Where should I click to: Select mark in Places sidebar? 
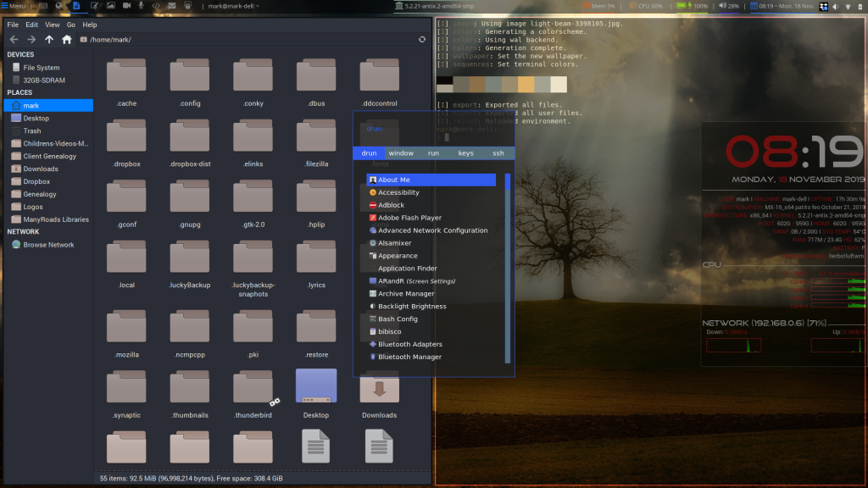(48, 105)
